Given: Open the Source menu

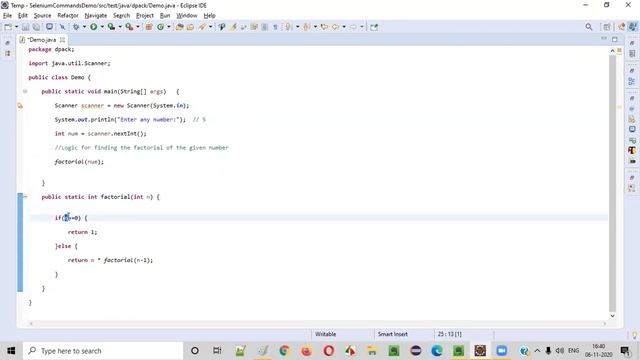Looking at the screenshot, I should 42,16.
